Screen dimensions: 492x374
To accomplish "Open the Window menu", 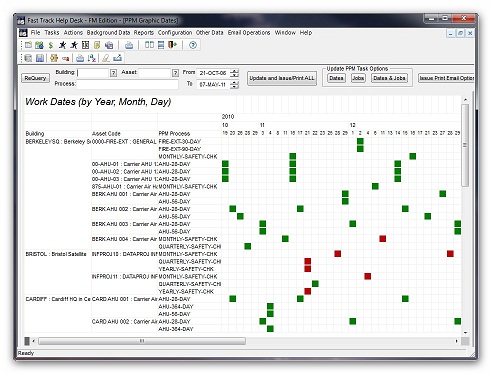I will coord(285,33).
